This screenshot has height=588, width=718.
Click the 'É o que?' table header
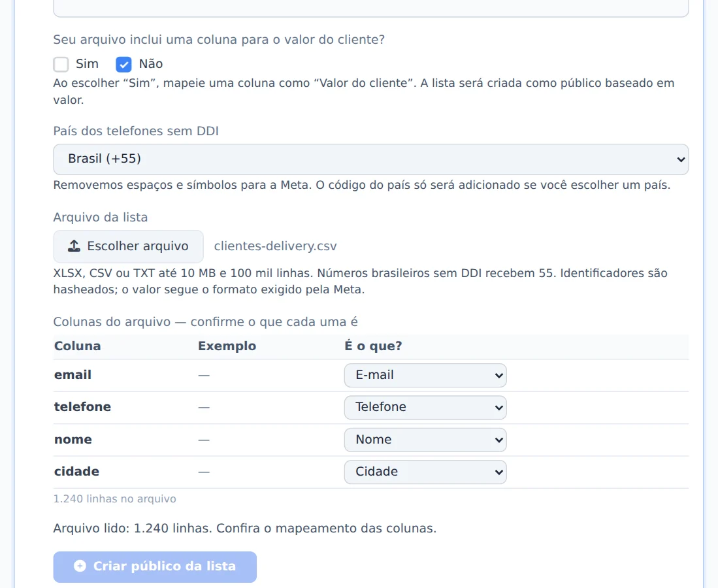pos(373,346)
